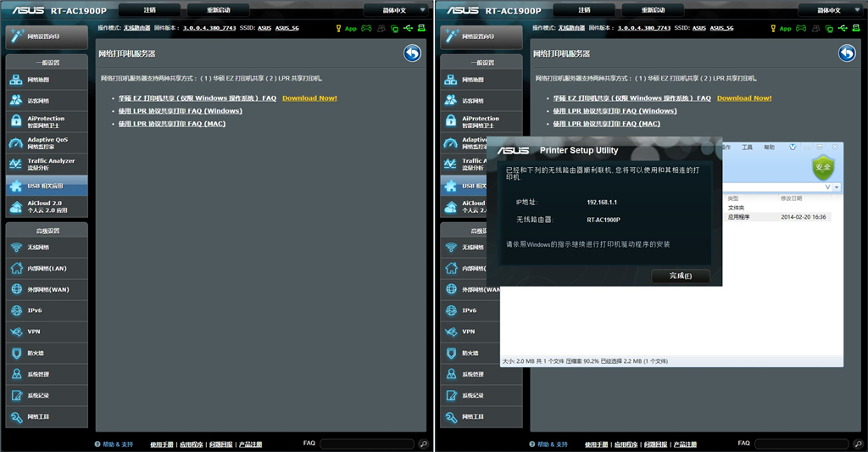Click 完成(F) in Printer Setup Utility
This screenshot has width=868, height=452.
click(681, 276)
